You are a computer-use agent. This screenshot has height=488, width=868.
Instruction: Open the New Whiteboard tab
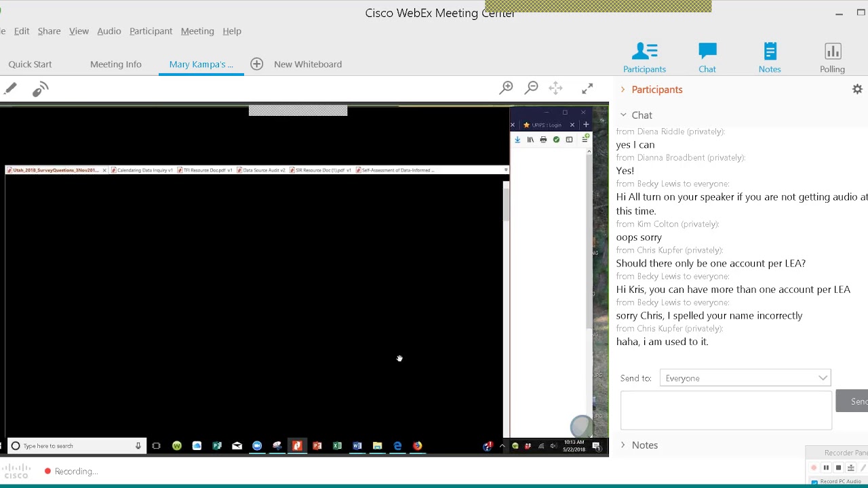click(x=308, y=64)
